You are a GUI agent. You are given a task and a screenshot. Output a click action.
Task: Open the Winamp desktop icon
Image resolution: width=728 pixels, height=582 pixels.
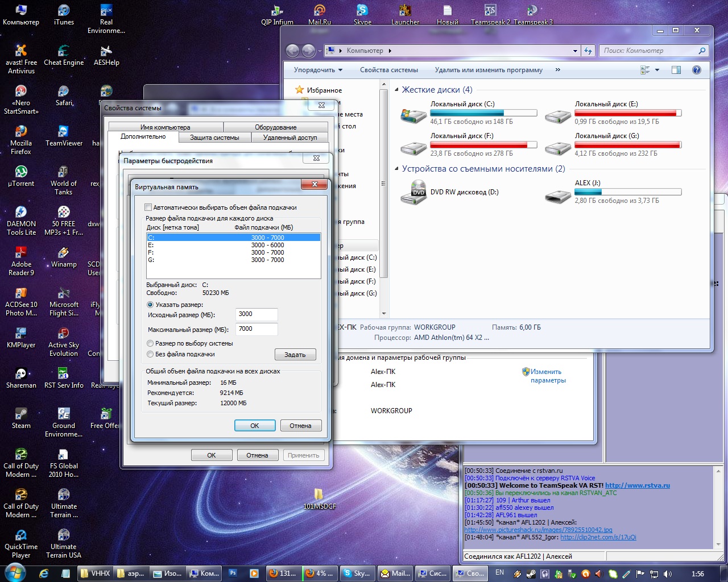[x=64, y=254]
